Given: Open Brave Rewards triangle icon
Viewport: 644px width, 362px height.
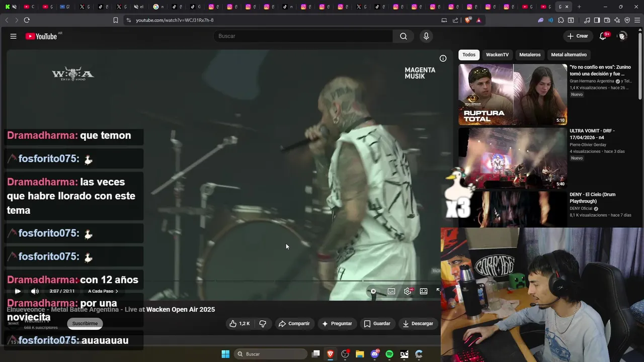Looking at the screenshot, I should click(478, 20).
